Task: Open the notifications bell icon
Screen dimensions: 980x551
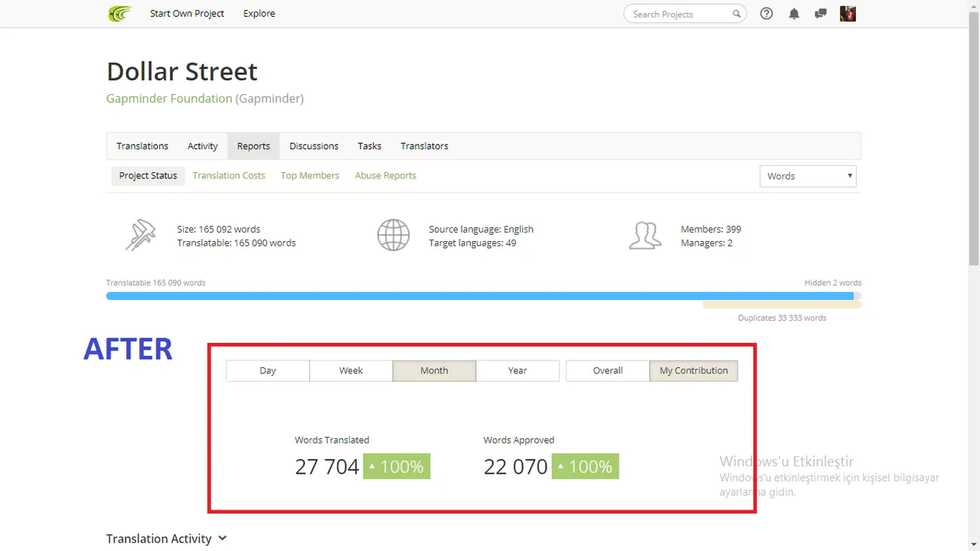Action: tap(794, 14)
